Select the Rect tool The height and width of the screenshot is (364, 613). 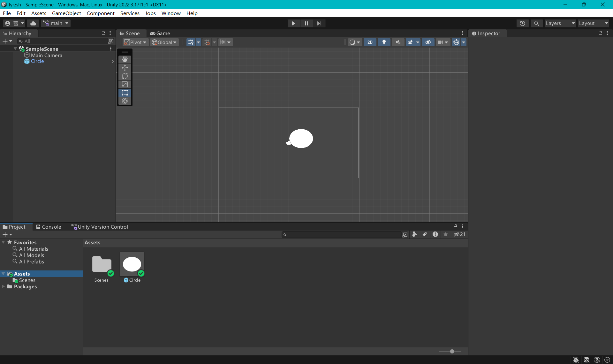[x=125, y=93]
